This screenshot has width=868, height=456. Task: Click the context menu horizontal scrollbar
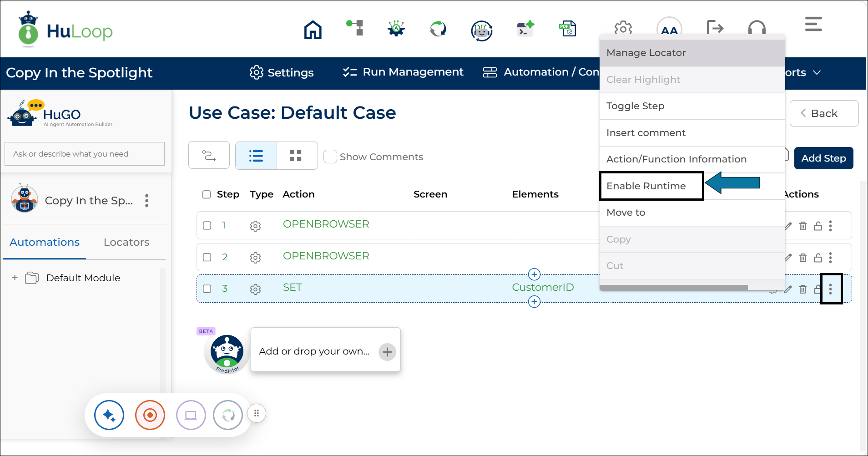673,288
